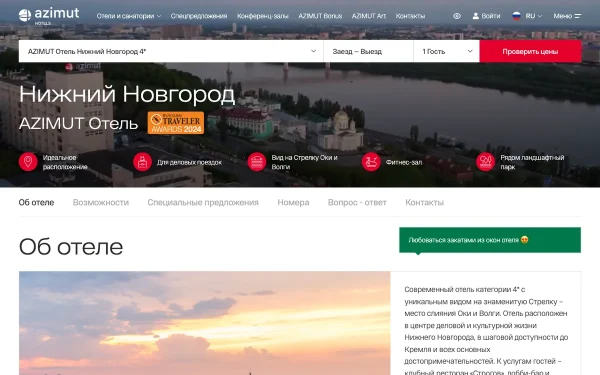Open Конференц-залы in top navigation

point(262,16)
